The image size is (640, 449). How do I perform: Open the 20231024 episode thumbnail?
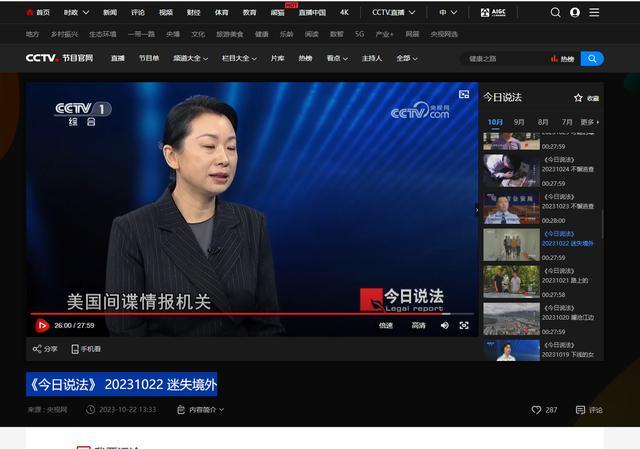pyautogui.click(x=511, y=170)
